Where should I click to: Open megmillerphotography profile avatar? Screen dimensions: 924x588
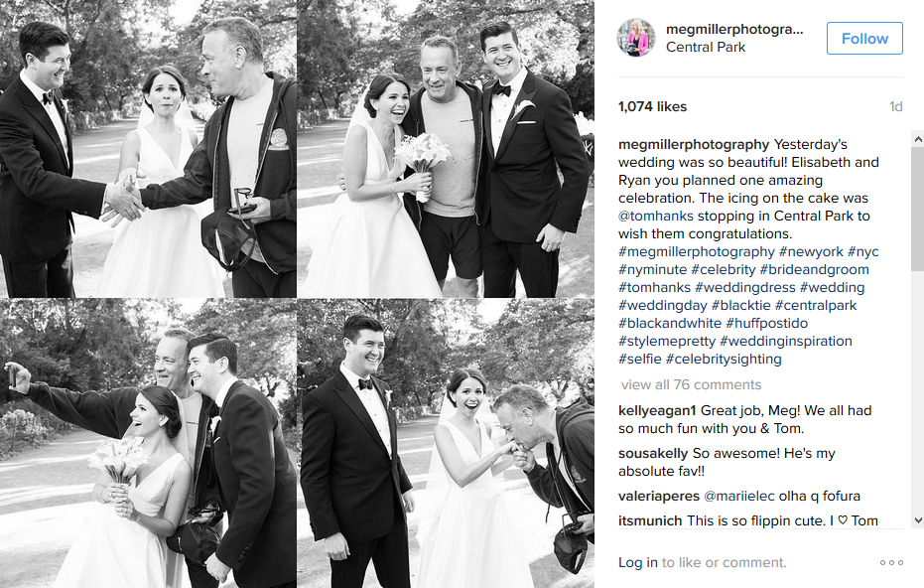[x=636, y=37]
